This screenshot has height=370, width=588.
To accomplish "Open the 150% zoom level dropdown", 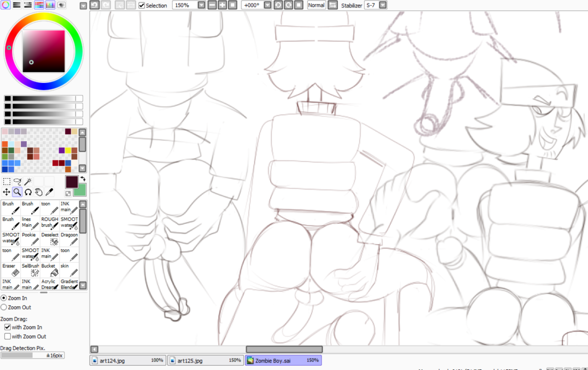I will (201, 5).
